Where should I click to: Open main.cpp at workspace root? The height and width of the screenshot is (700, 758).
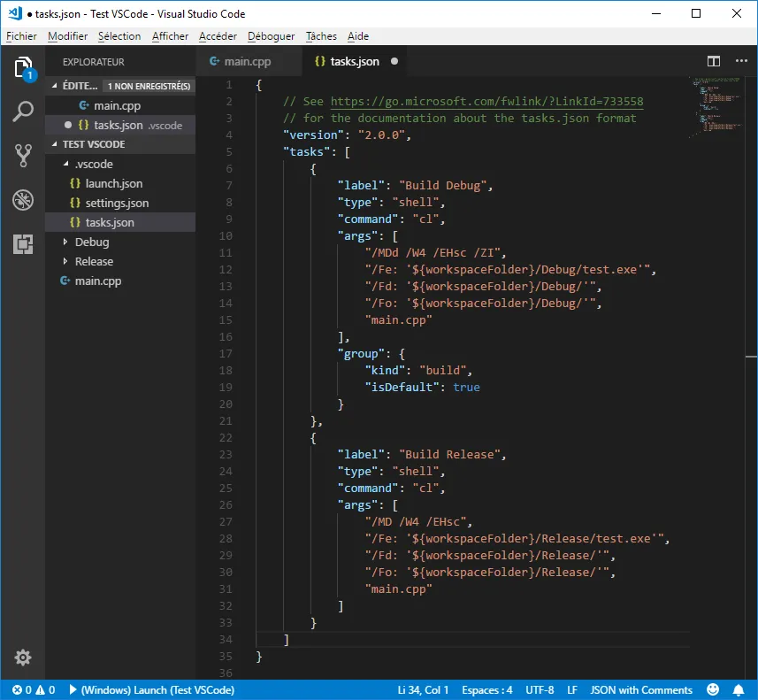click(x=120, y=281)
